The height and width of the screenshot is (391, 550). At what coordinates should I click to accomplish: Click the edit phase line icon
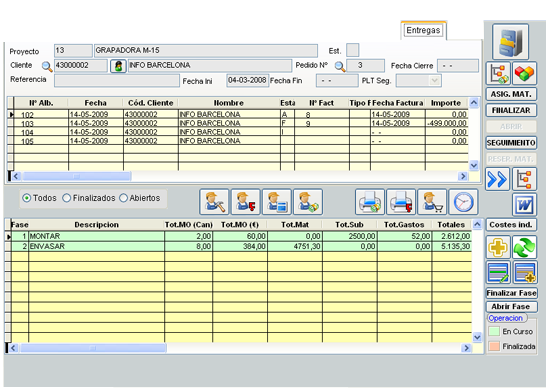pos(498,273)
